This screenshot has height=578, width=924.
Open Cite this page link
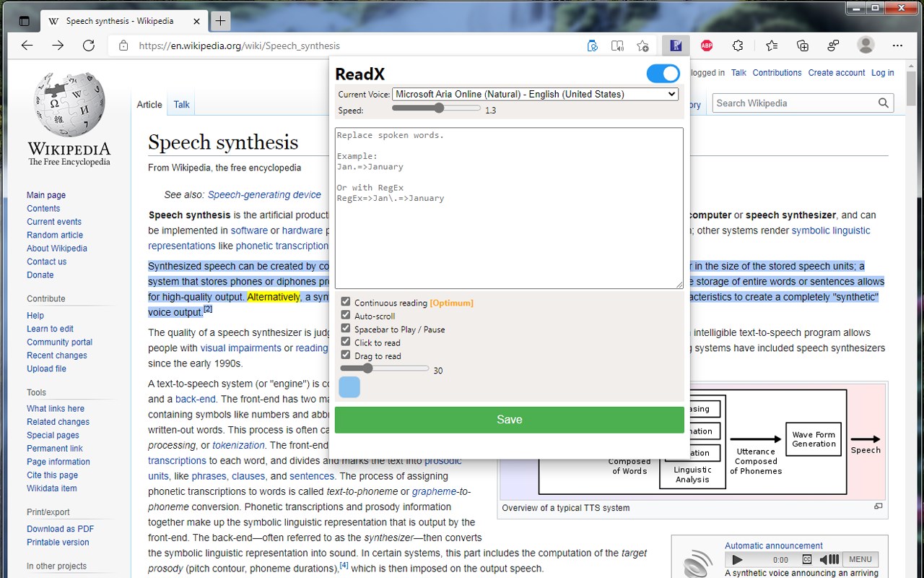[x=53, y=475]
